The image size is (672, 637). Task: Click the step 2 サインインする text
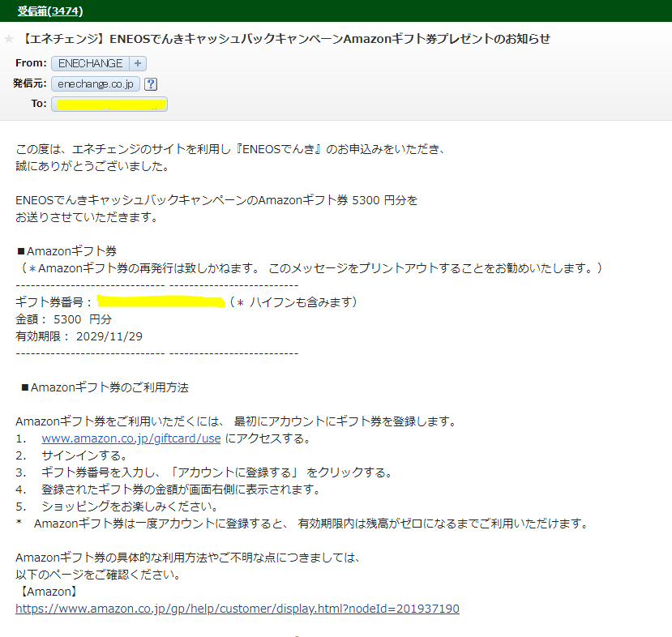[x=84, y=455]
